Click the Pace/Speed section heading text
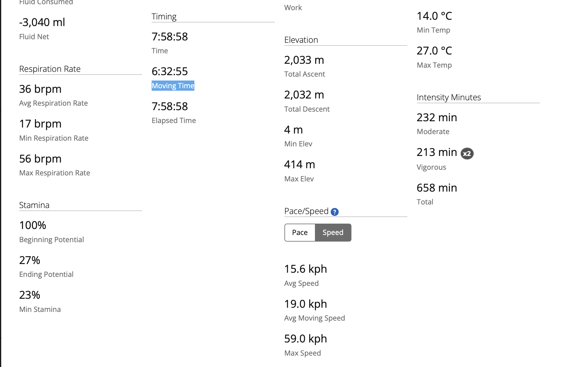The width and height of the screenshot is (588, 367). point(306,211)
